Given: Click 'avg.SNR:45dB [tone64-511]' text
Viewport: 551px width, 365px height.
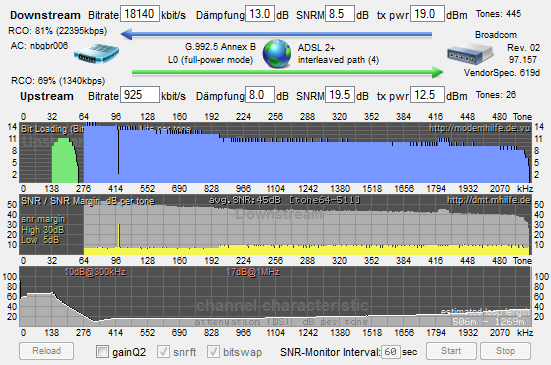Looking at the screenshot, I should tap(285, 200).
